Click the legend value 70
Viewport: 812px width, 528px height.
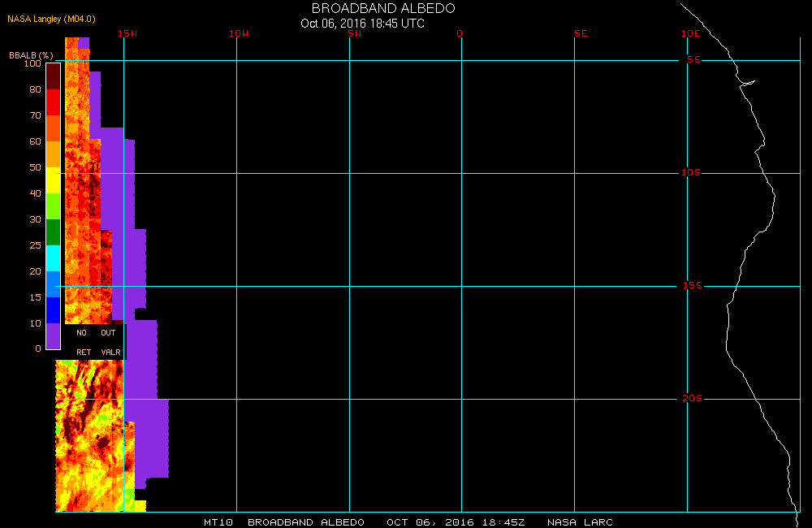(x=35, y=115)
